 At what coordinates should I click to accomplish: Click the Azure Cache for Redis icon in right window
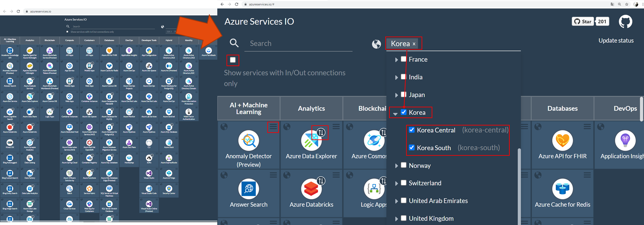point(562,189)
